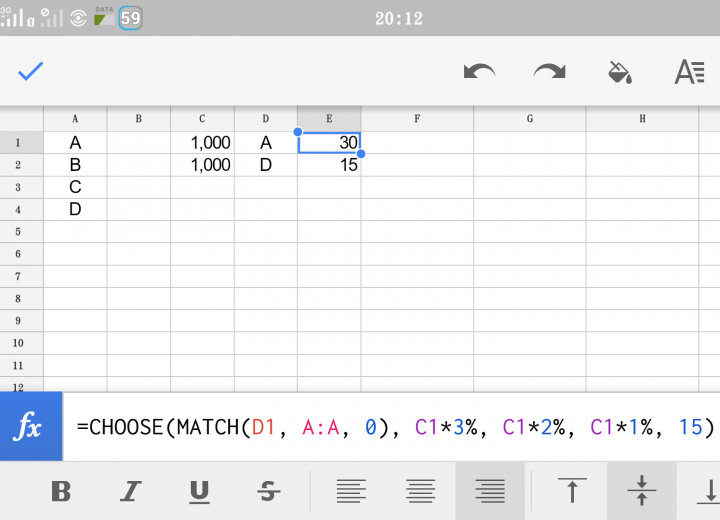Toggle bold formatting
The width and height of the screenshot is (720, 520).
[61, 491]
